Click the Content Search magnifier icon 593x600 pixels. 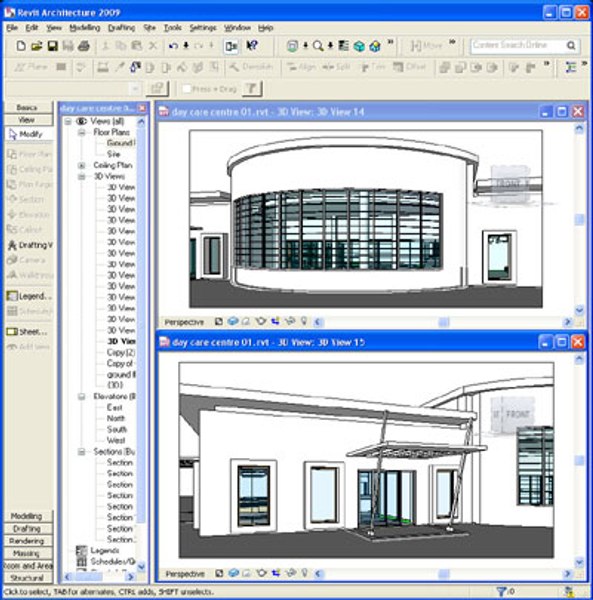pos(571,46)
